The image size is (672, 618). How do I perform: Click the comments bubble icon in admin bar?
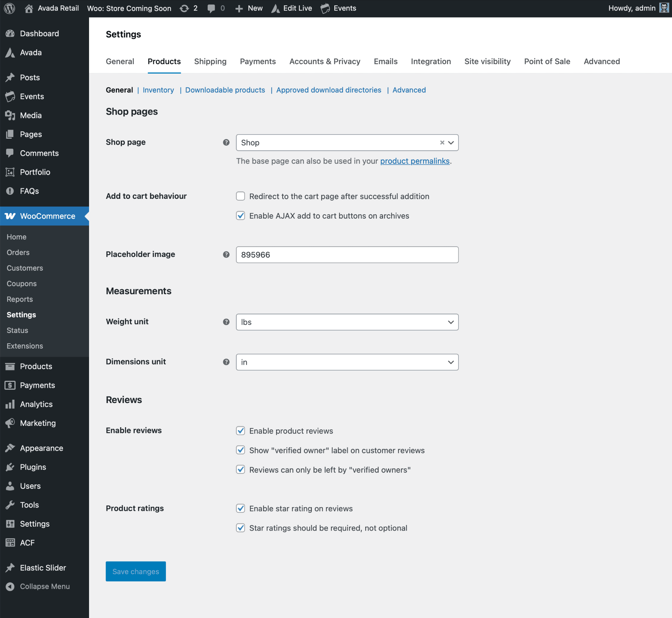(211, 8)
